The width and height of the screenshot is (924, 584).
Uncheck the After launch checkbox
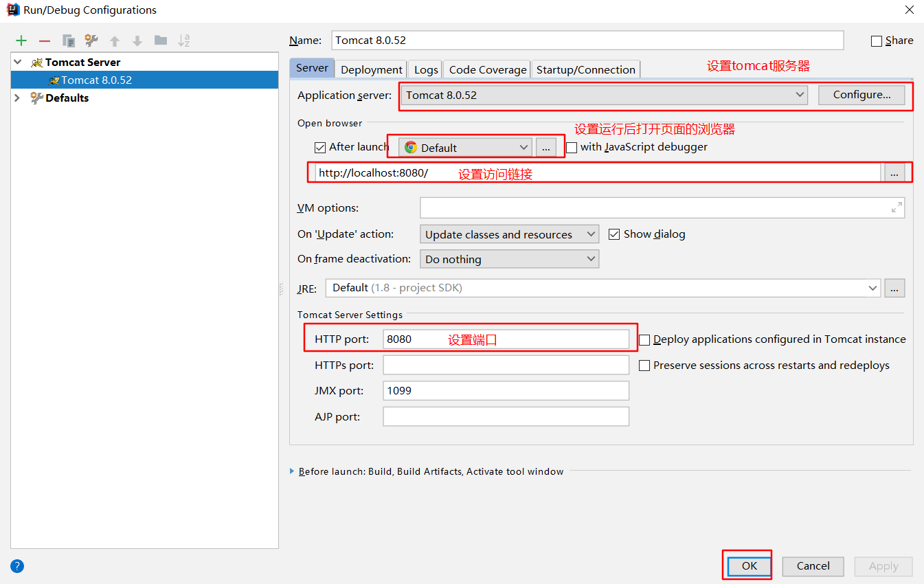[320, 147]
